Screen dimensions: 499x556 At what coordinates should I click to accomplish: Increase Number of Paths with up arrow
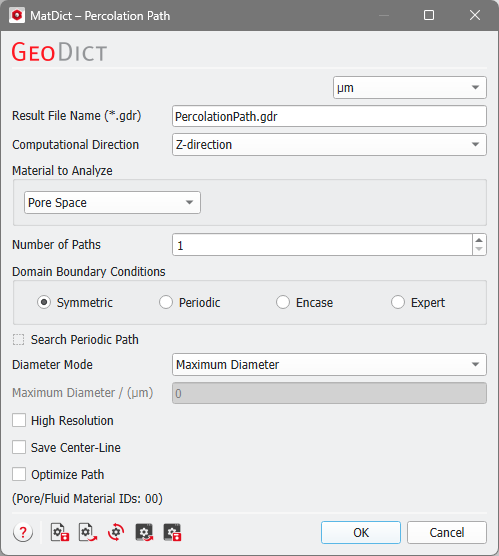[x=479, y=240]
